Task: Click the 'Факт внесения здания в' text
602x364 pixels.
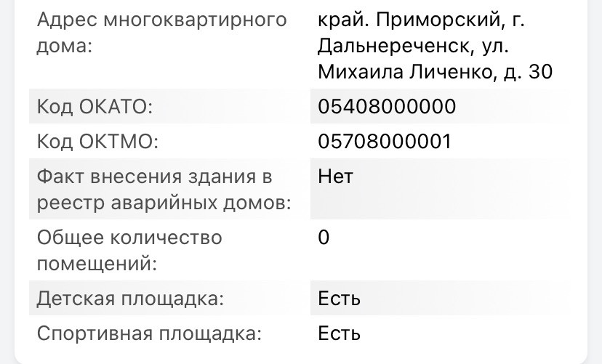Action: pyautogui.click(x=154, y=177)
